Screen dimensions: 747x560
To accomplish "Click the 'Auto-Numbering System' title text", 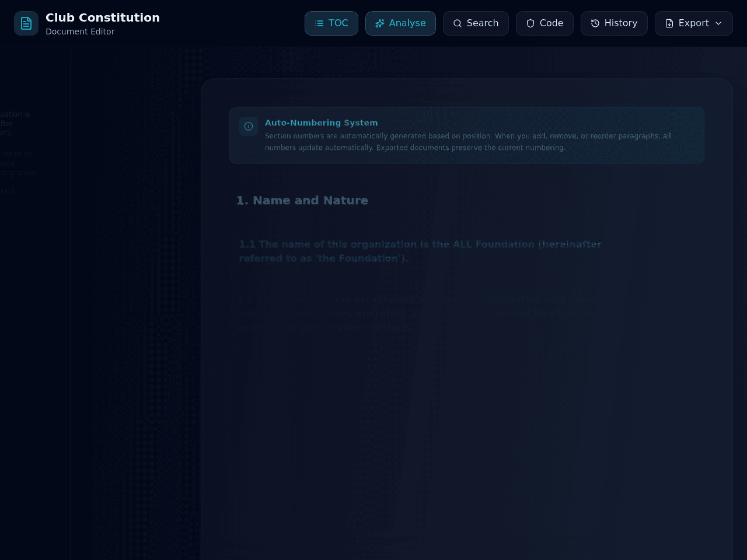I will point(321,123).
